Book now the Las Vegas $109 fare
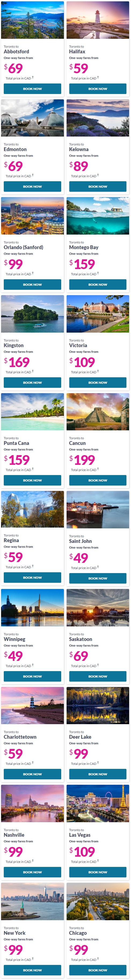 (x=98, y=872)
